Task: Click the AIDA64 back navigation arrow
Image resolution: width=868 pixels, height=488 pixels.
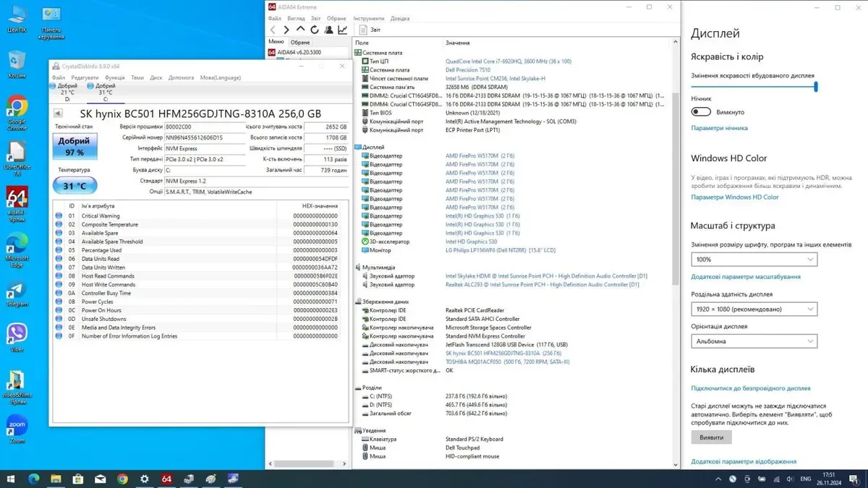Action: coord(273,30)
